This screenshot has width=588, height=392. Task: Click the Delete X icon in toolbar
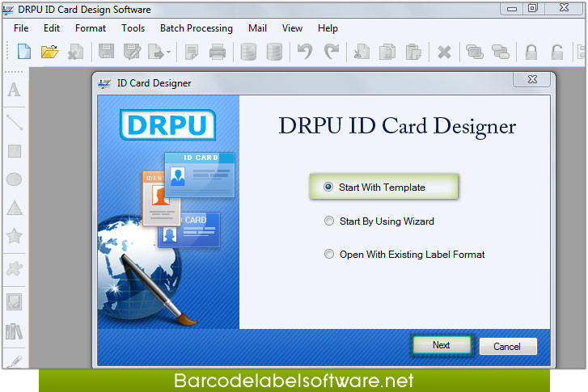click(444, 52)
